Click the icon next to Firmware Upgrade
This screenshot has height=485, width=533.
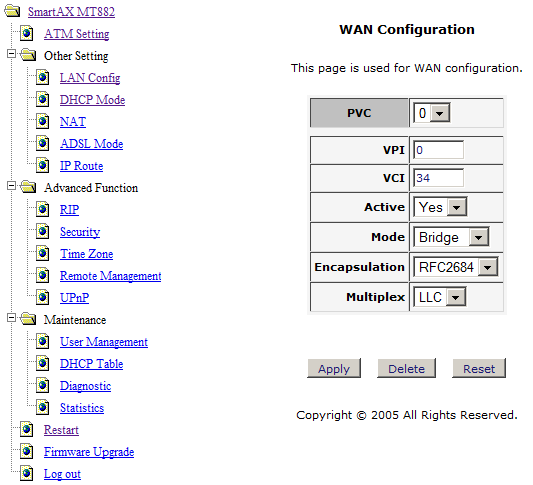coord(27,451)
